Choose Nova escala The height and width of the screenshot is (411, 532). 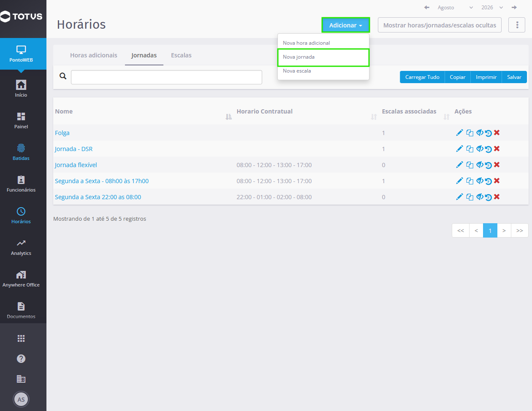323,71
